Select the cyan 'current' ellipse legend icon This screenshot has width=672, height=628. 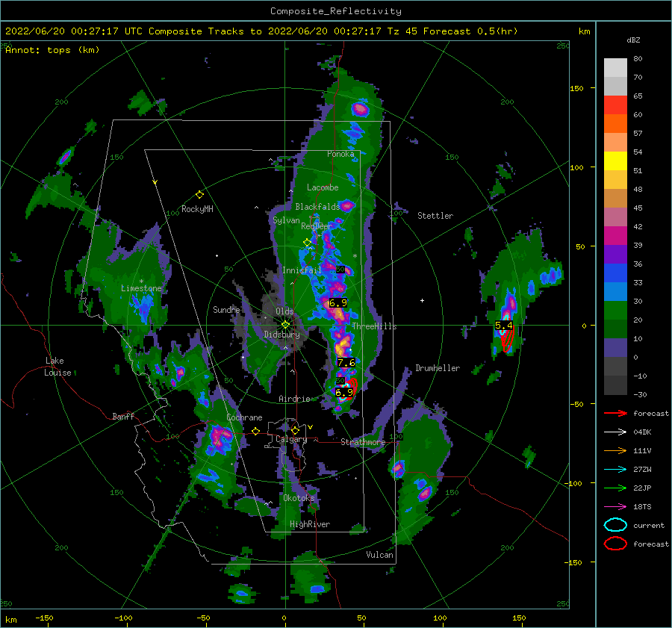point(615,525)
